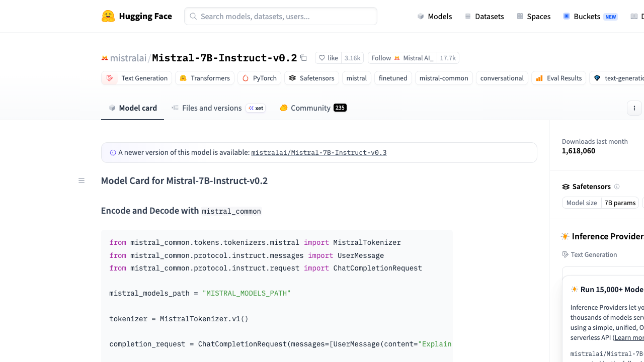Open the Datasets navigation item
Viewport: 644px width, 362px height.
coord(484,17)
